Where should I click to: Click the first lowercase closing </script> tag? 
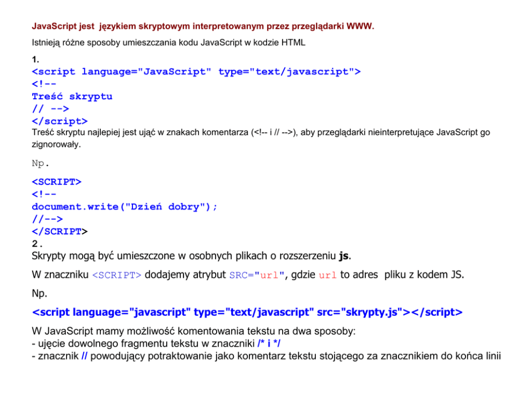[60, 121]
